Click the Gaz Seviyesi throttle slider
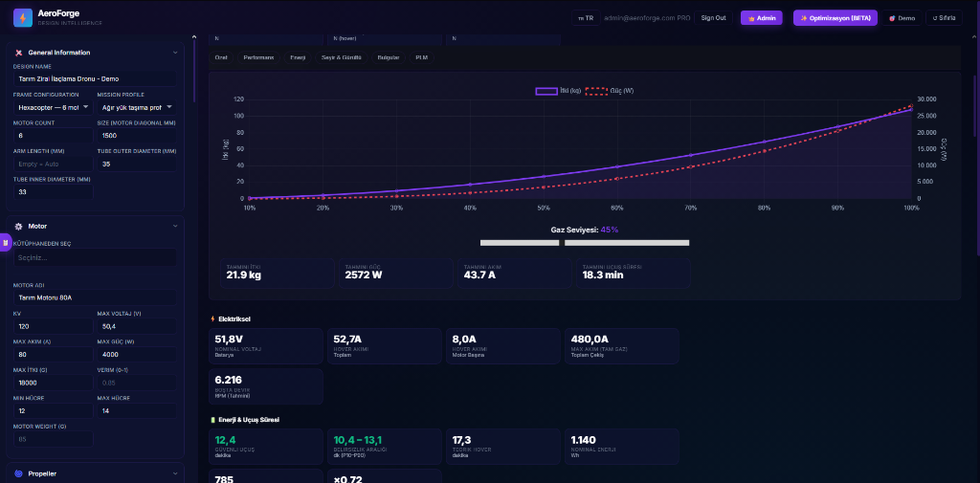 coord(585,242)
